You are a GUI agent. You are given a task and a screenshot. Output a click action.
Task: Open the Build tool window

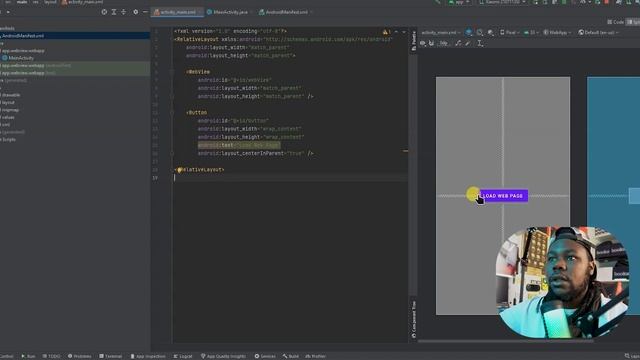[290, 356]
